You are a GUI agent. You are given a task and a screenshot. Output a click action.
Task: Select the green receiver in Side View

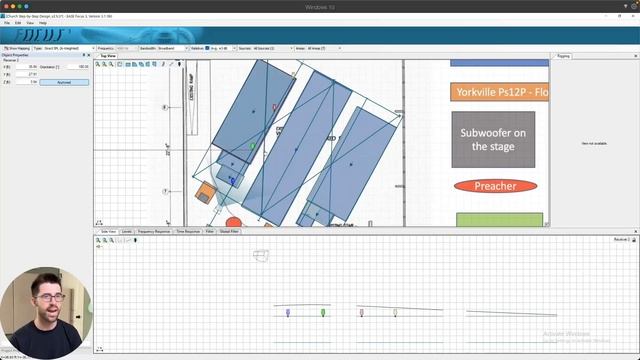tap(323, 313)
